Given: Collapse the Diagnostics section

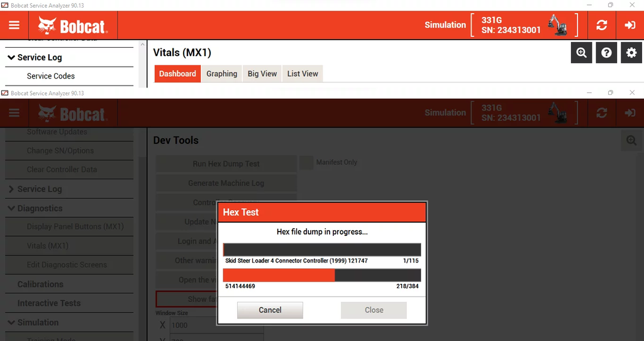Looking at the screenshot, I should tap(11, 208).
